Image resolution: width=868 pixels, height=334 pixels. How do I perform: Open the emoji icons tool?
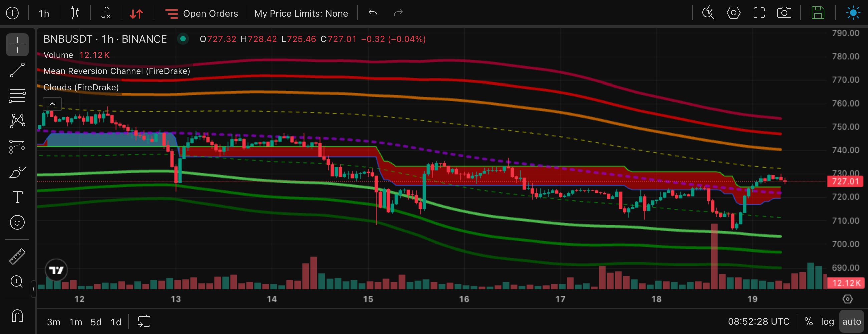click(x=17, y=222)
